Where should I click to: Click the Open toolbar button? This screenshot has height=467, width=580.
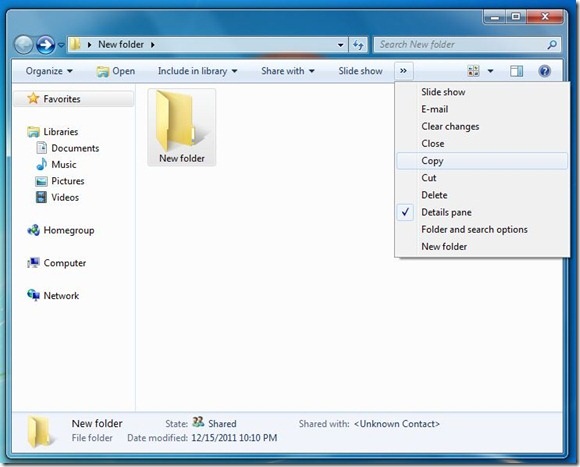pyautogui.click(x=116, y=71)
